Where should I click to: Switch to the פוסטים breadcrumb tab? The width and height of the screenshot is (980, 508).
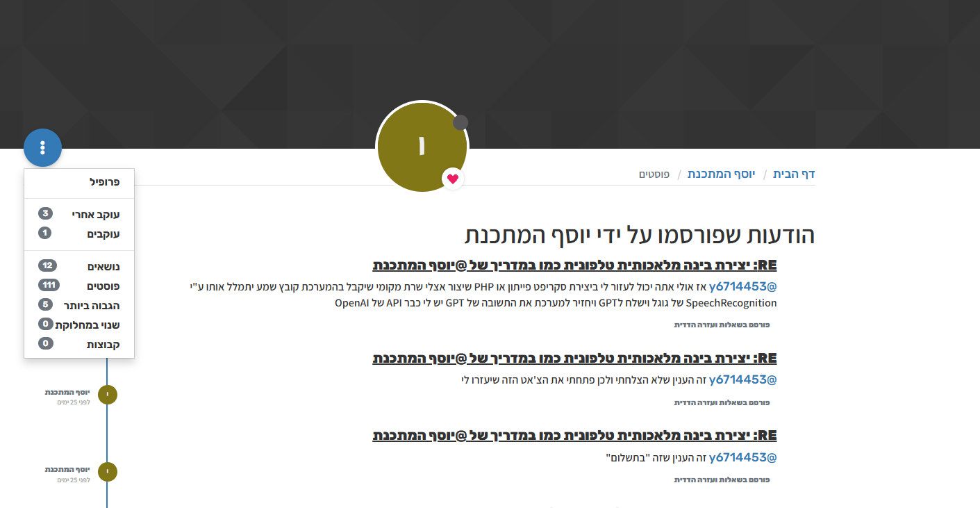[x=654, y=174]
